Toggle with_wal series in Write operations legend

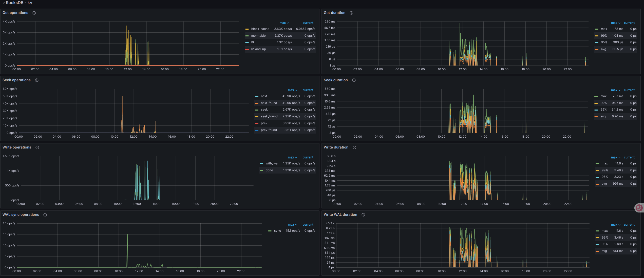[x=272, y=163]
